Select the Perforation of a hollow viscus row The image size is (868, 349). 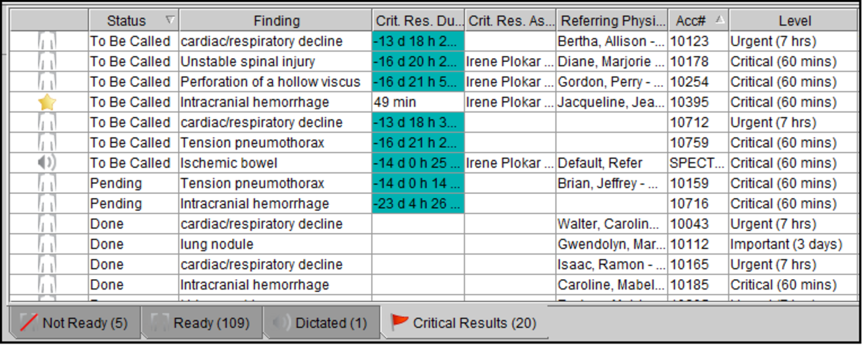pos(270,82)
